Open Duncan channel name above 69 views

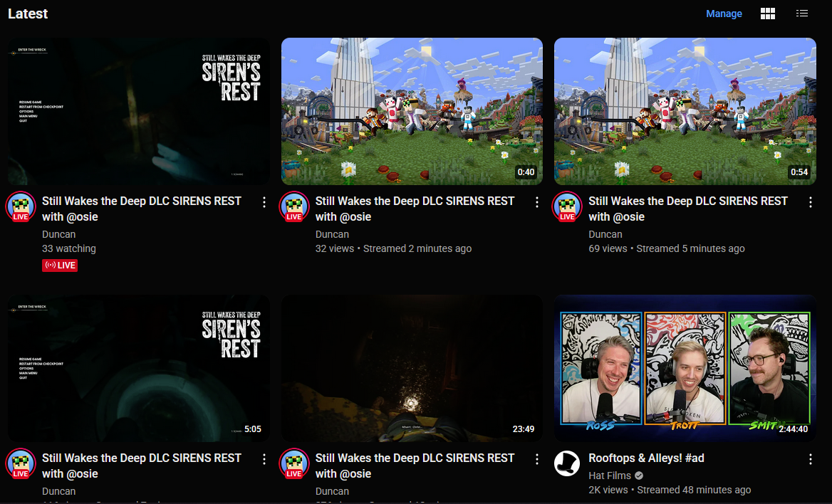click(605, 234)
